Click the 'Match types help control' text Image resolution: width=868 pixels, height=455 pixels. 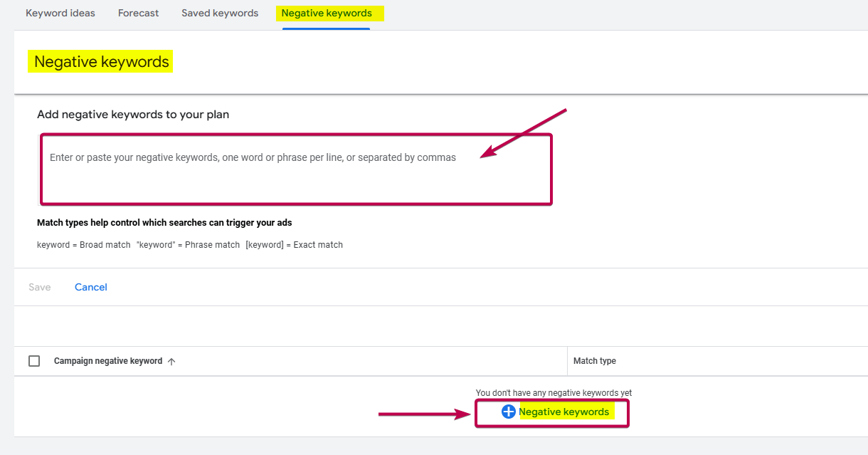tap(164, 223)
